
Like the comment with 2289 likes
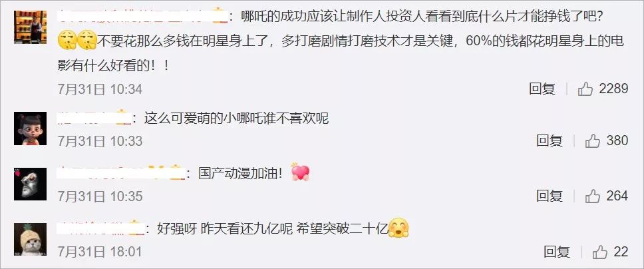(x=585, y=89)
